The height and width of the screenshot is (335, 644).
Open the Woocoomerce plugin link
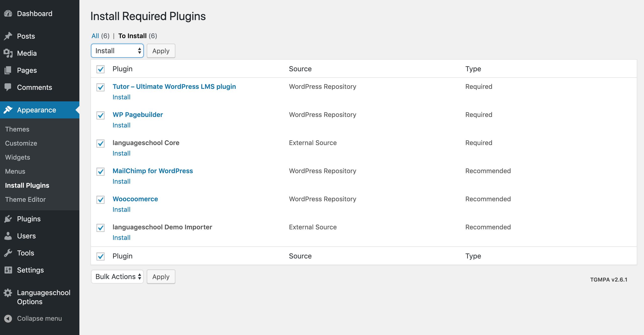[135, 199]
